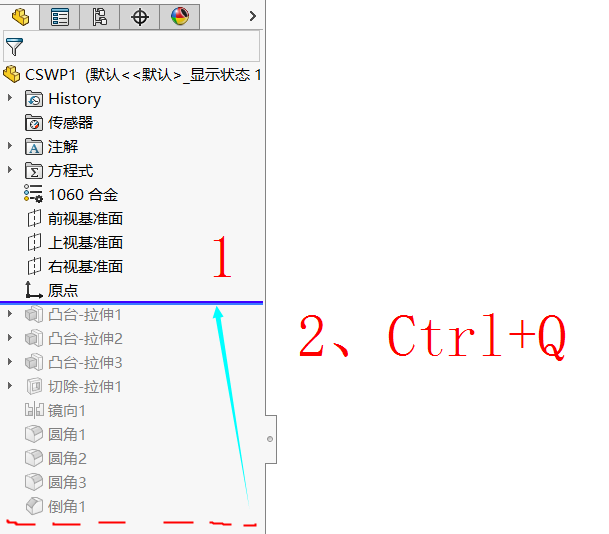Viewport: 609px width, 534px height.
Task: Open the FeatureManager design tree tab
Action: 20,17
